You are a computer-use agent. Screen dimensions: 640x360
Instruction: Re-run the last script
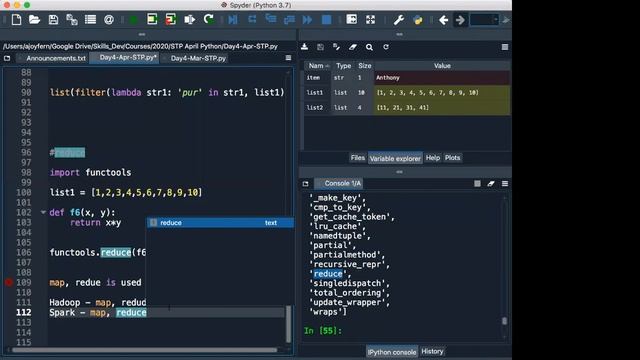209,20
